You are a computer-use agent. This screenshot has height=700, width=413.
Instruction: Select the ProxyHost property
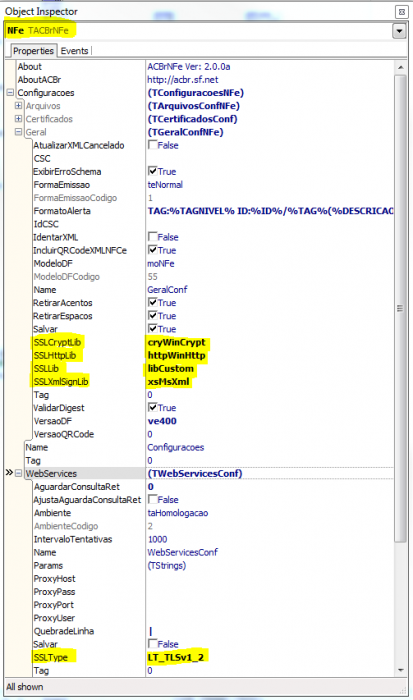pos(54,579)
